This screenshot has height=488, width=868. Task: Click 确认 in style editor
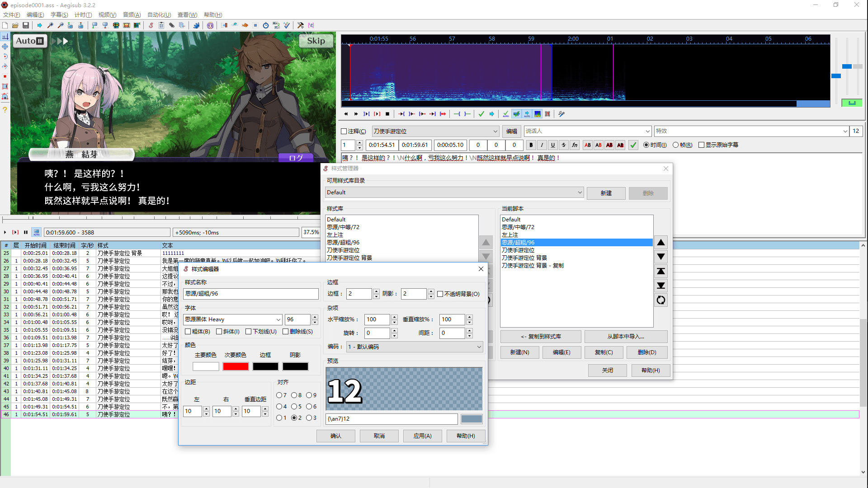335,436
